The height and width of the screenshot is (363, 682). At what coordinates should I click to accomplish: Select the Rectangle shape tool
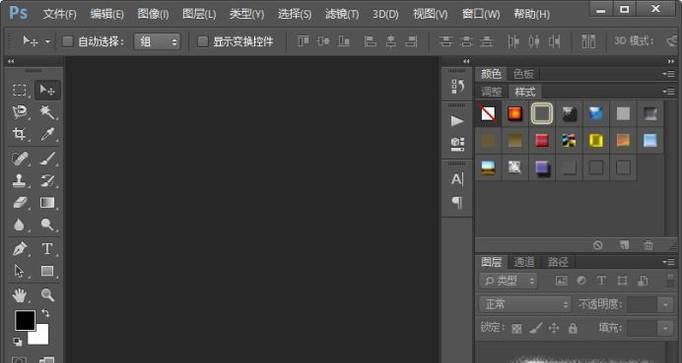pyautogui.click(x=47, y=271)
